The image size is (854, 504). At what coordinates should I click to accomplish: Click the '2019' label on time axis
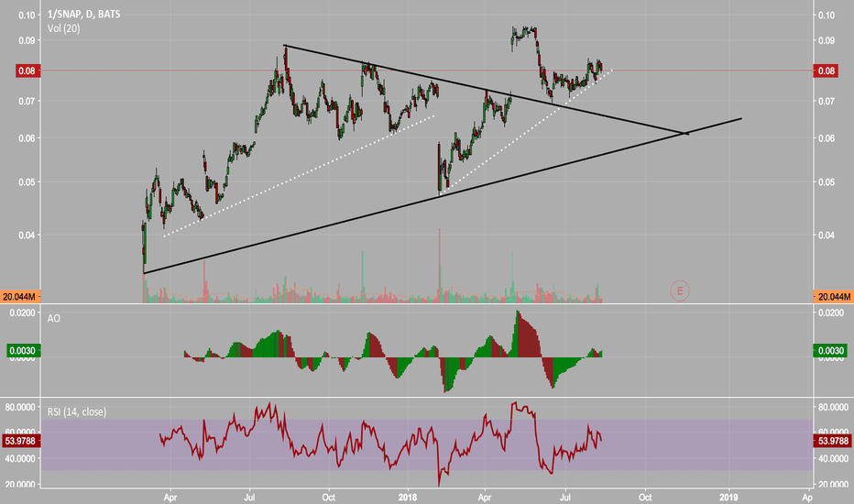click(x=728, y=498)
